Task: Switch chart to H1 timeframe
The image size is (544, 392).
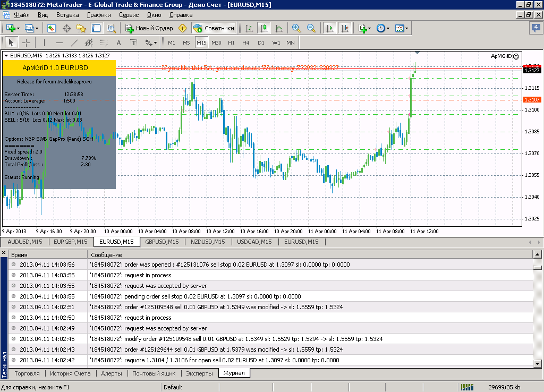Action: [x=232, y=42]
